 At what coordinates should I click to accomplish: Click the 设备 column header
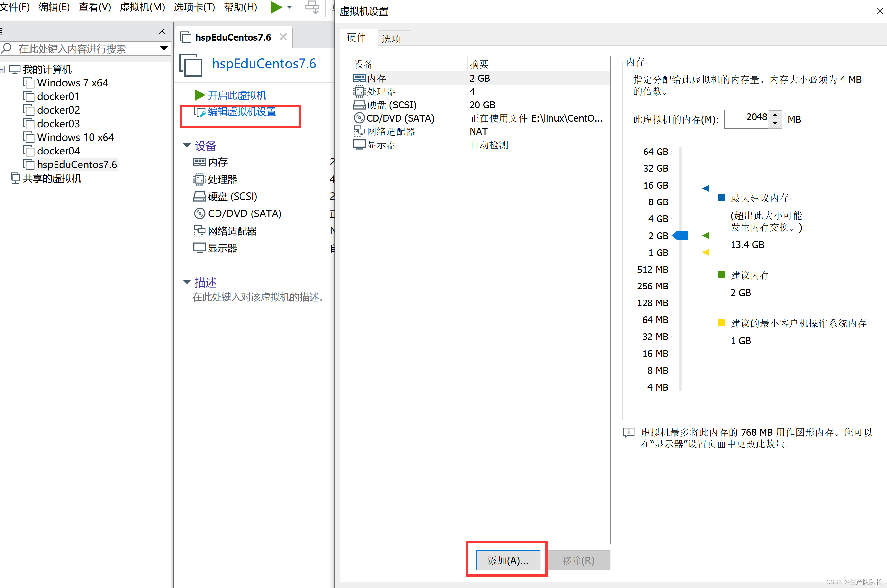pyautogui.click(x=410, y=64)
